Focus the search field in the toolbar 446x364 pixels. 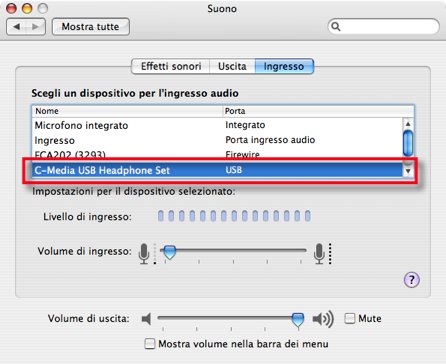[x=384, y=27]
